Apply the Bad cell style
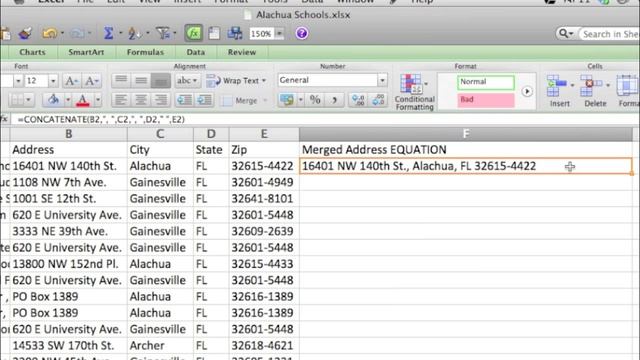Screen dimensions: 640x360 [x=486, y=100]
